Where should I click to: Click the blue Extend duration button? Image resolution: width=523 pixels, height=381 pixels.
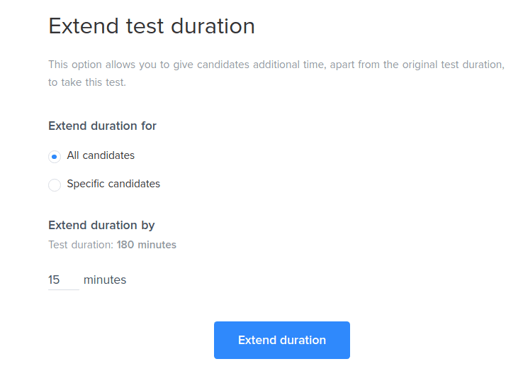(x=282, y=340)
